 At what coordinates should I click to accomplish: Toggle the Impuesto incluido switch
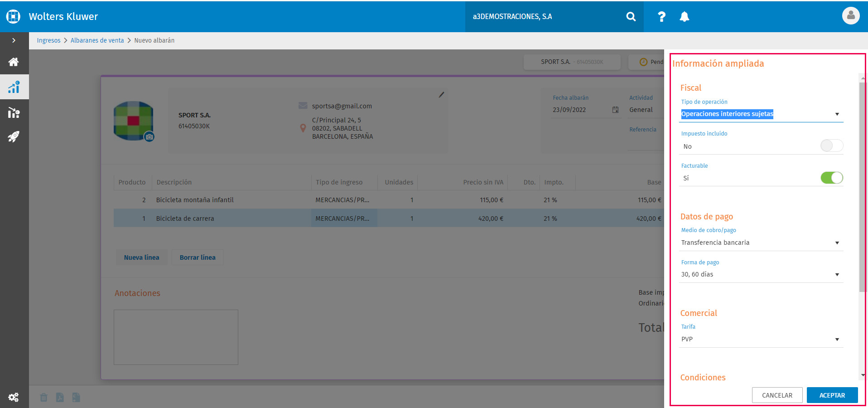(x=832, y=146)
